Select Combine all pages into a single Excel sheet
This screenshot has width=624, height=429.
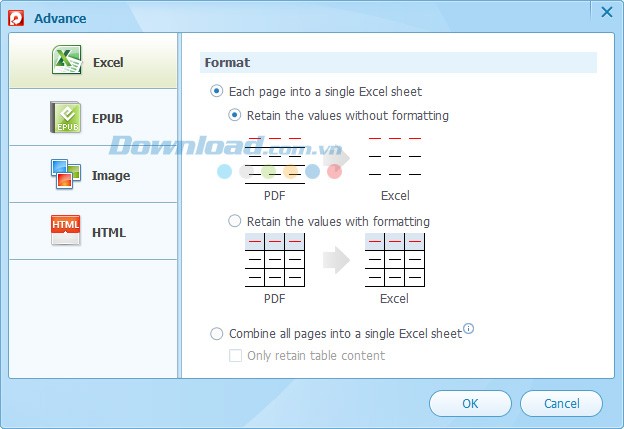216,333
